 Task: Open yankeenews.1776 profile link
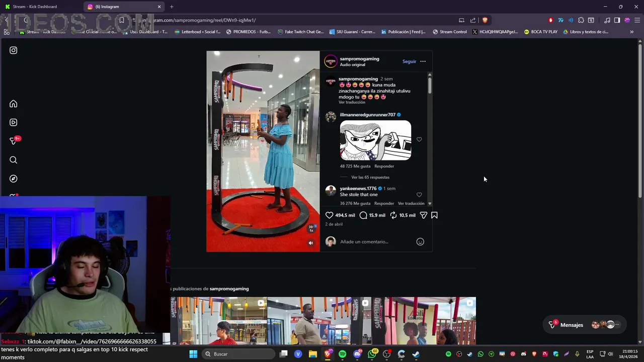pyautogui.click(x=358, y=189)
